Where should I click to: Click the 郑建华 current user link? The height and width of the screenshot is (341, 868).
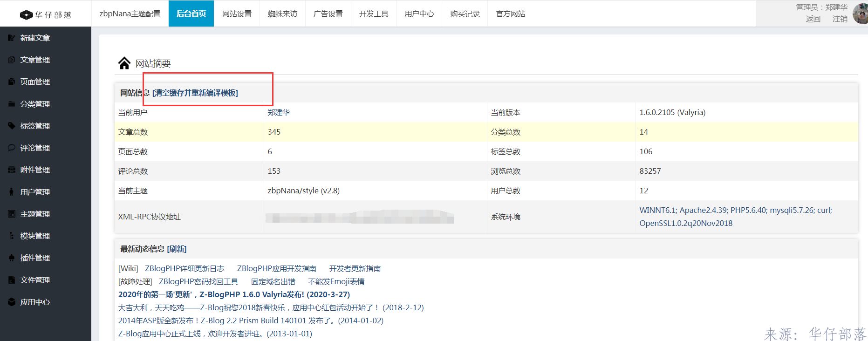click(279, 112)
